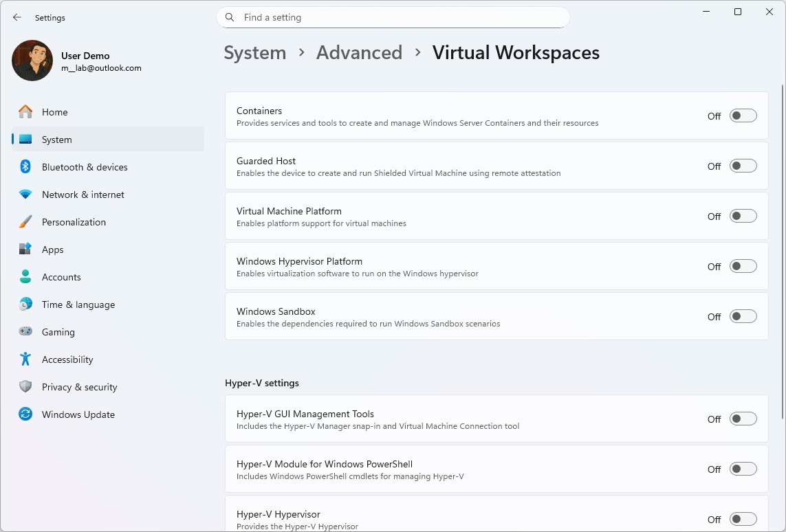
Task: Open the Accounts section
Action: 62,276
